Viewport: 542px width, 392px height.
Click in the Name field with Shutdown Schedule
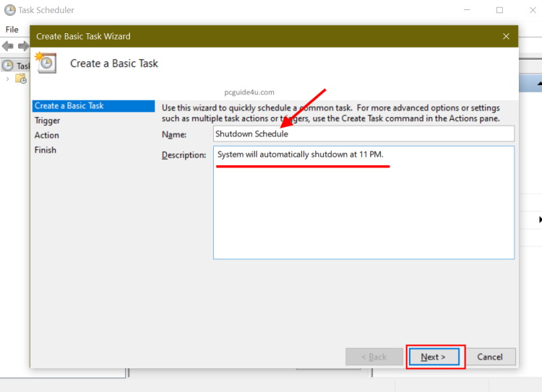pos(364,134)
